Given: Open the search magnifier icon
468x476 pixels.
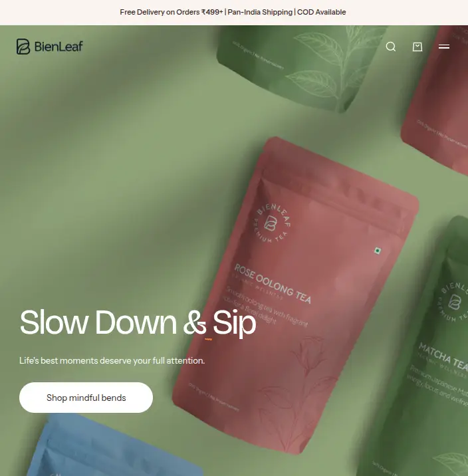Looking at the screenshot, I should 391,47.
